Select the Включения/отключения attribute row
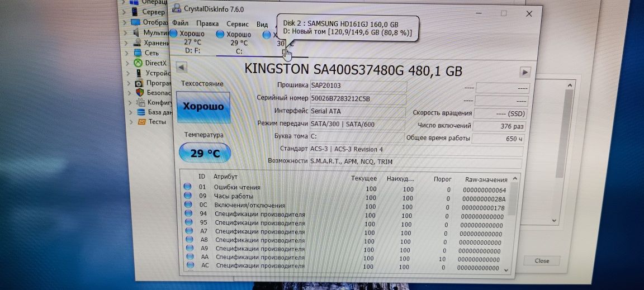The height and width of the screenshot is (290, 644). [x=346, y=207]
